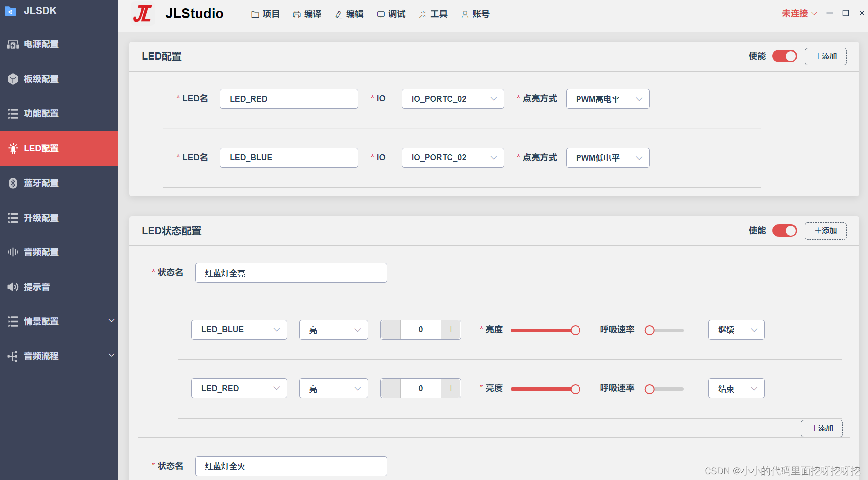This screenshot has width=868, height=480.
Task: Adjust 亮度 slider in LED_RED row
Action: [545, 389]
